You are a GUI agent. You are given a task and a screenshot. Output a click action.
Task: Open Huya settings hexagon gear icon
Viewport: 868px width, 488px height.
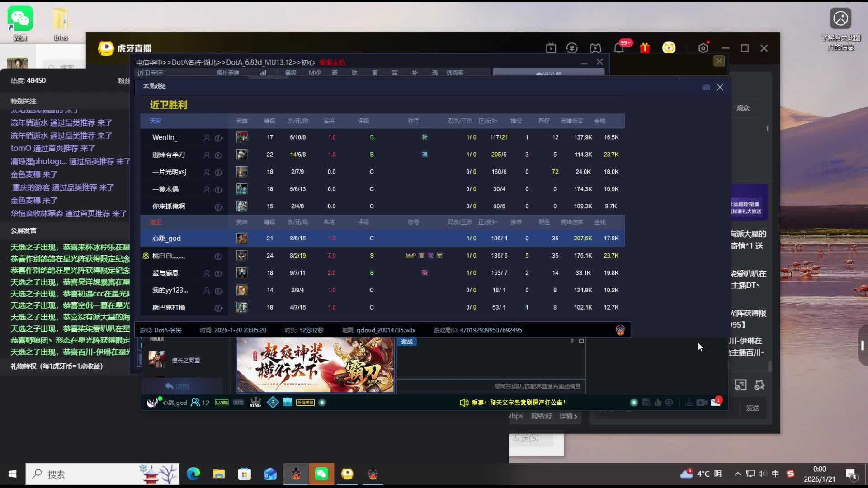(703, 48)
